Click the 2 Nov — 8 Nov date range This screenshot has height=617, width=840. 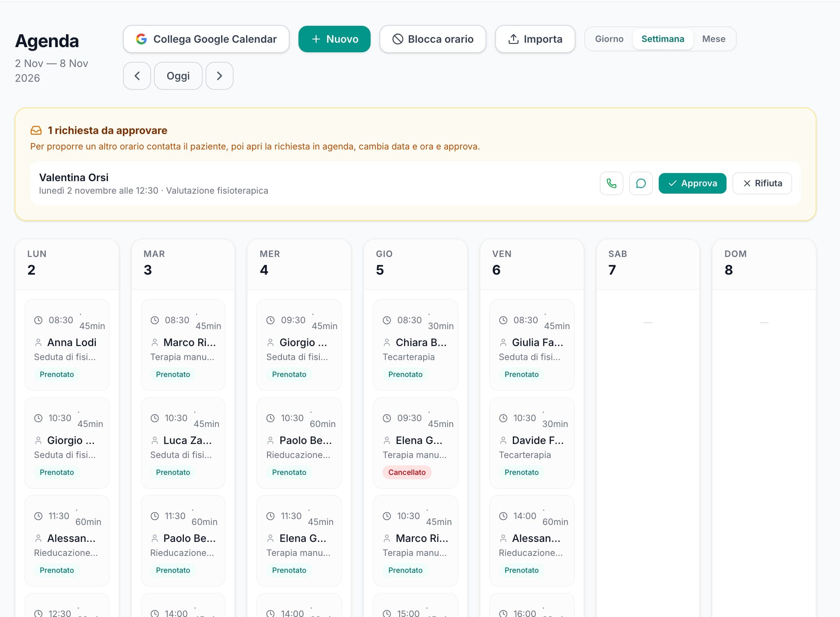(52, 71)
